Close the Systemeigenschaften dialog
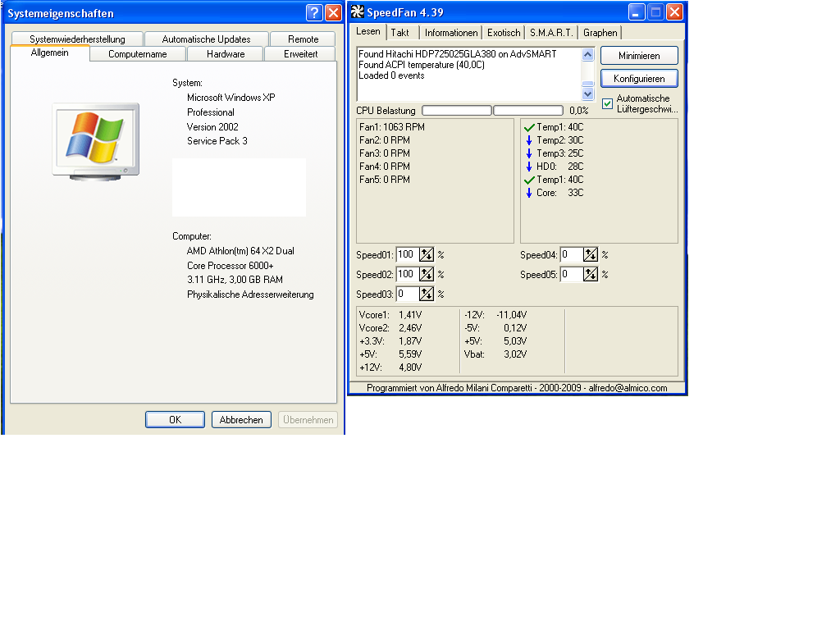The image size is (840, 630). (333, 13)
